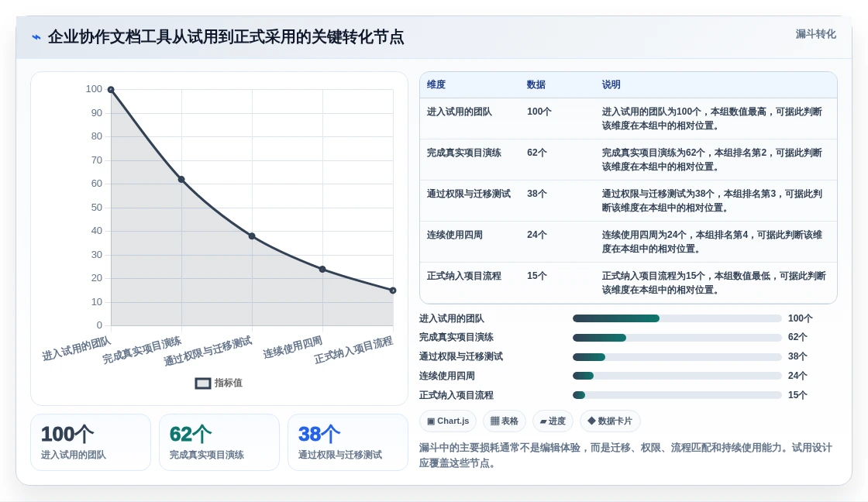The height and width of the screenshot is (502, 868).
Task: Click the description stating 本组排名第4
Action: (x=712, y=242)
